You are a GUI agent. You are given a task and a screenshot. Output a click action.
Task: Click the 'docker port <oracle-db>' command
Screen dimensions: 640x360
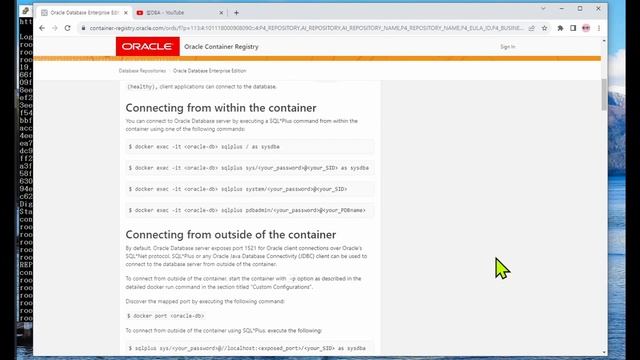click(165, 316)
